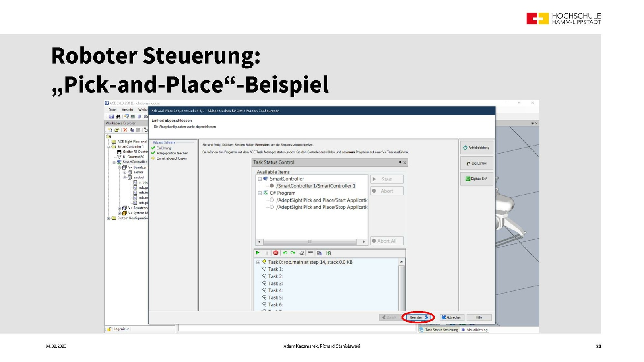Expand the System Konfiguration folder
644x362 pixels.
click(108, 218)
